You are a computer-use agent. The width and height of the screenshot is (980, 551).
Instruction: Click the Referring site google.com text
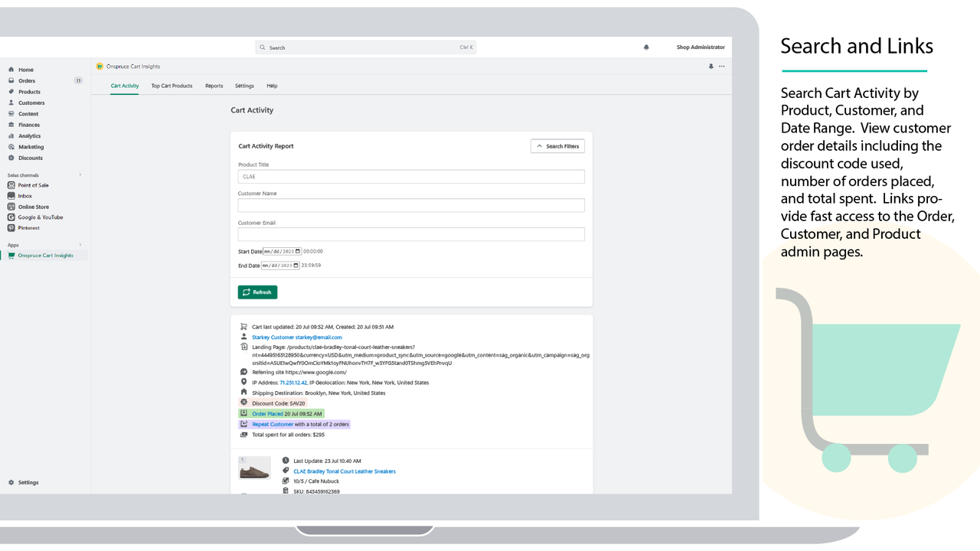[x=299, y=372]
